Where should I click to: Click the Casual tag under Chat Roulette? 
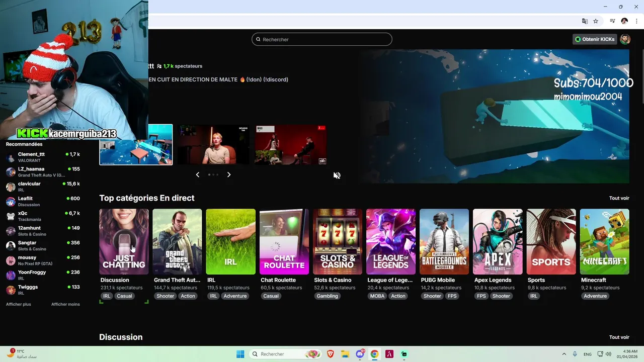(271, 296)
